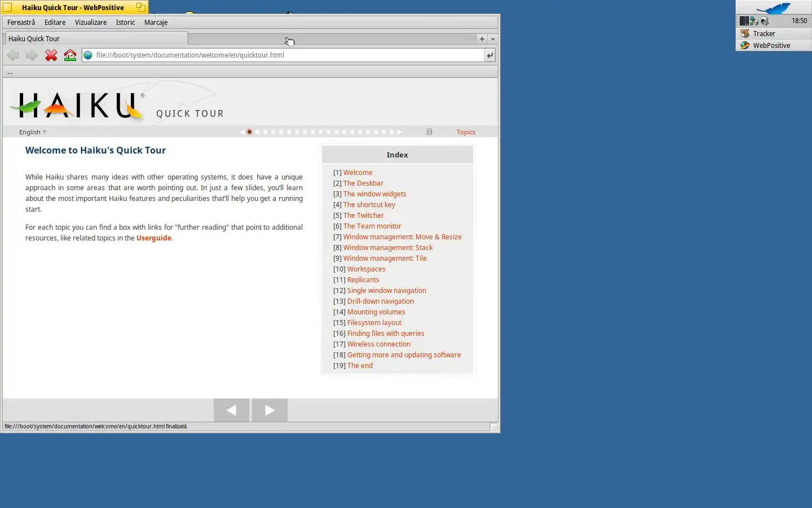
Task: Go forward with the browser forward arrow
Action: [32, 55]
